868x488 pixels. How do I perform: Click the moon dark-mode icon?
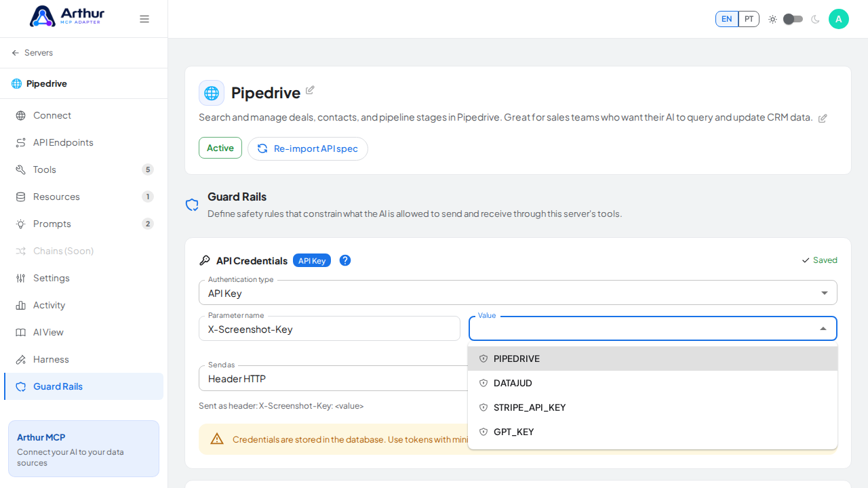click(x=815, y=19)
